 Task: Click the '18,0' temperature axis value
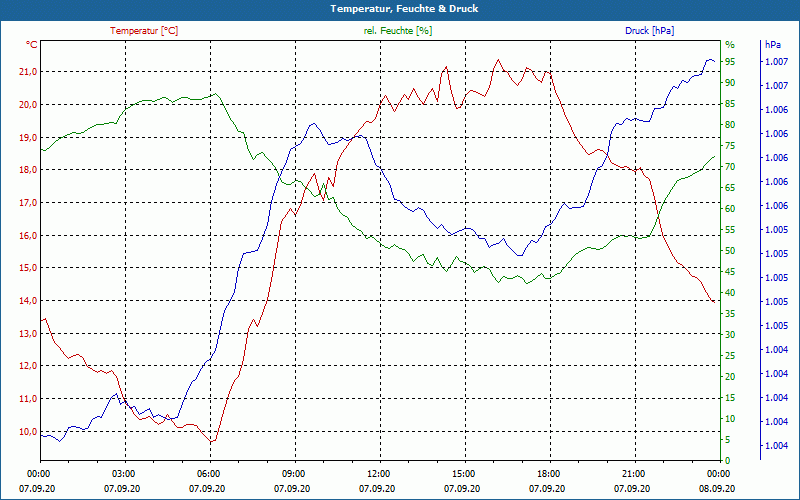tap(28, 170)
